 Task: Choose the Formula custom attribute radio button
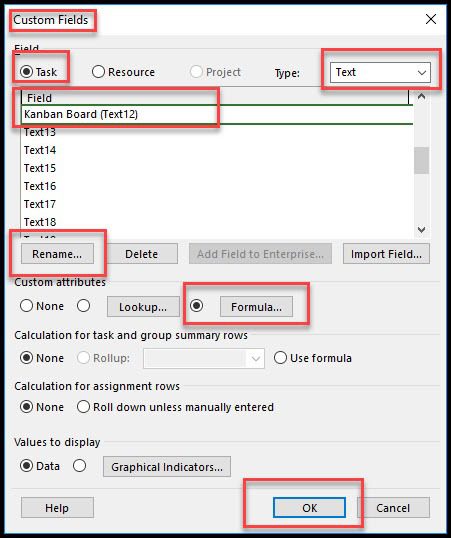point(196,305)
